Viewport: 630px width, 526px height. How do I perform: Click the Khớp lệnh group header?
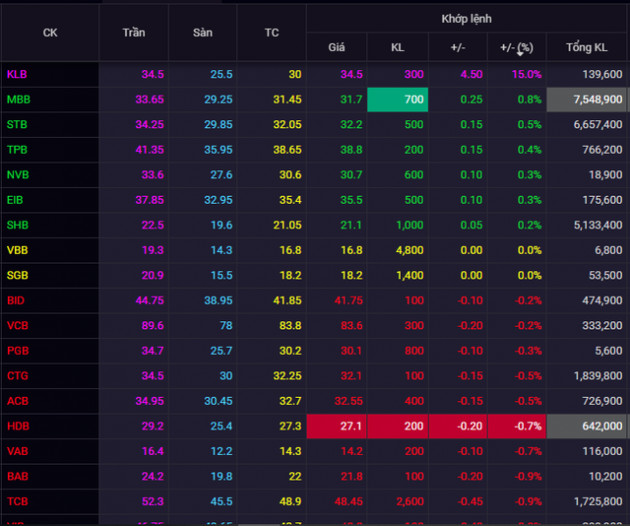[466, 19]
